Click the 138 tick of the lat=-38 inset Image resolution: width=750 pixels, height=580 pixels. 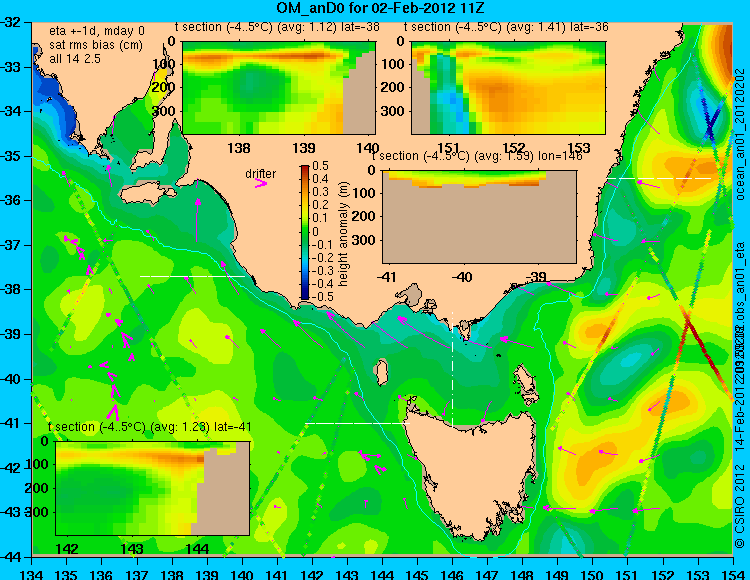[239, 148]
